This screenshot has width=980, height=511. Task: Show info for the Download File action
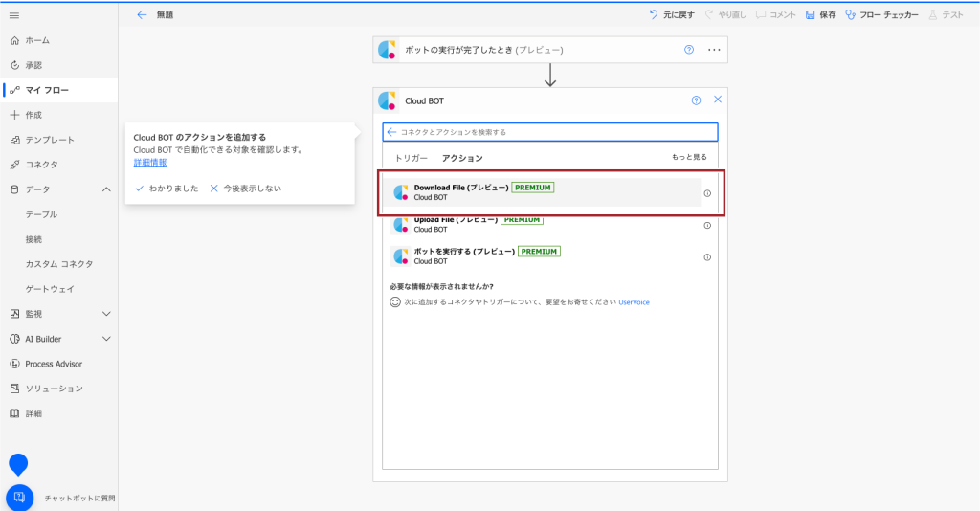[x=707, y=193]
